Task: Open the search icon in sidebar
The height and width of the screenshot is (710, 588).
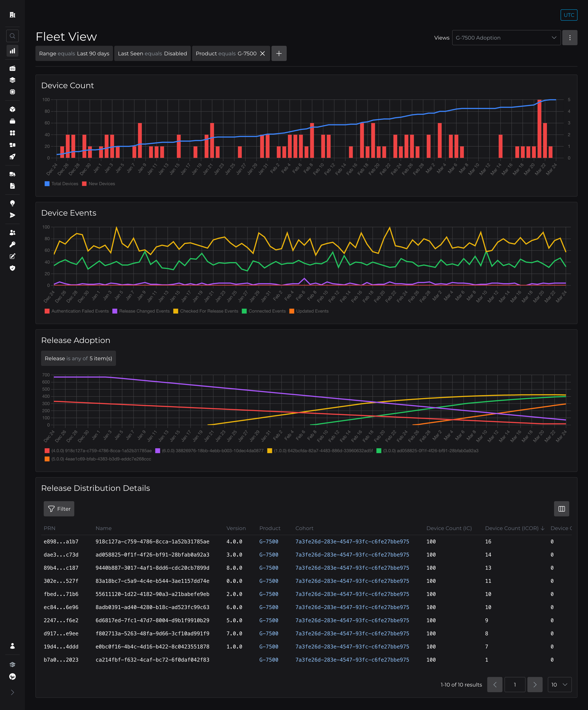Action: [13, 36]
